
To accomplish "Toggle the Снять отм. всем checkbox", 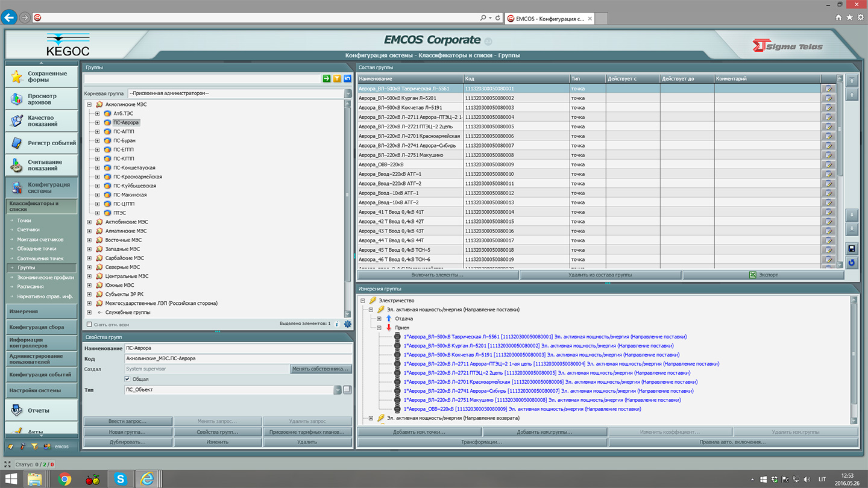I will tap(89, 324).
